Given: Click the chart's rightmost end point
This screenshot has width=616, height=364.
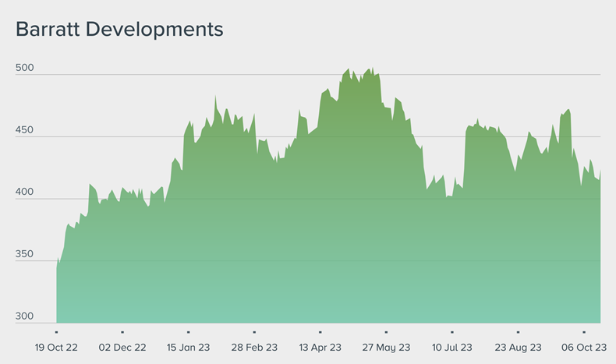Looking at the screenshot, I should (600, 172).
